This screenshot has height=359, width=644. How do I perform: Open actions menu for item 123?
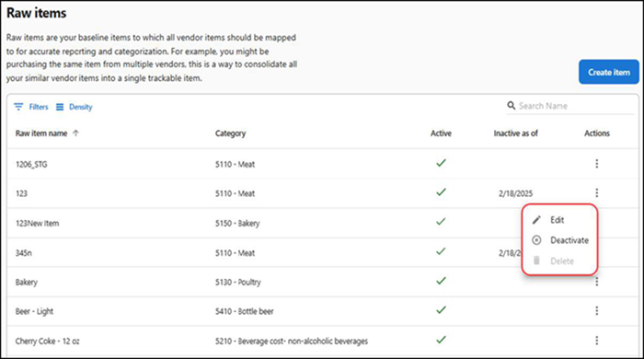[596, 192]
